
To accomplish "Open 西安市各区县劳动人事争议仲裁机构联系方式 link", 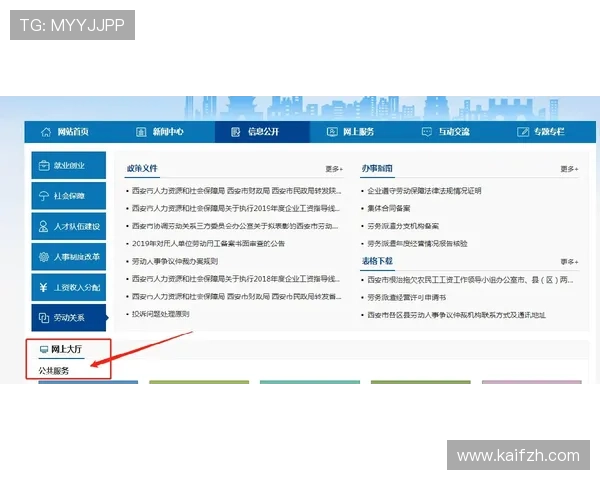I will (457, 315).
